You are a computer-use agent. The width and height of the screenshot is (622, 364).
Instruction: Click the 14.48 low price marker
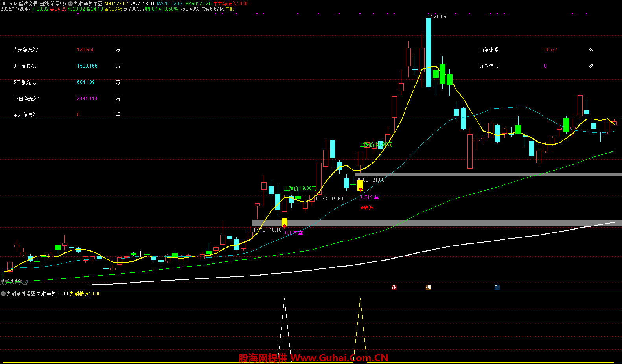tap(13, 281)
